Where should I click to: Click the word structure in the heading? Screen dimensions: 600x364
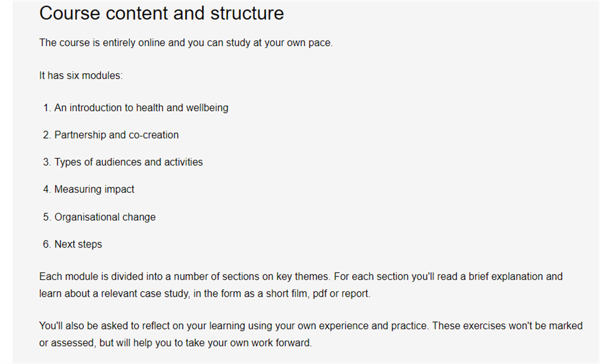click(x=247, y=13)
